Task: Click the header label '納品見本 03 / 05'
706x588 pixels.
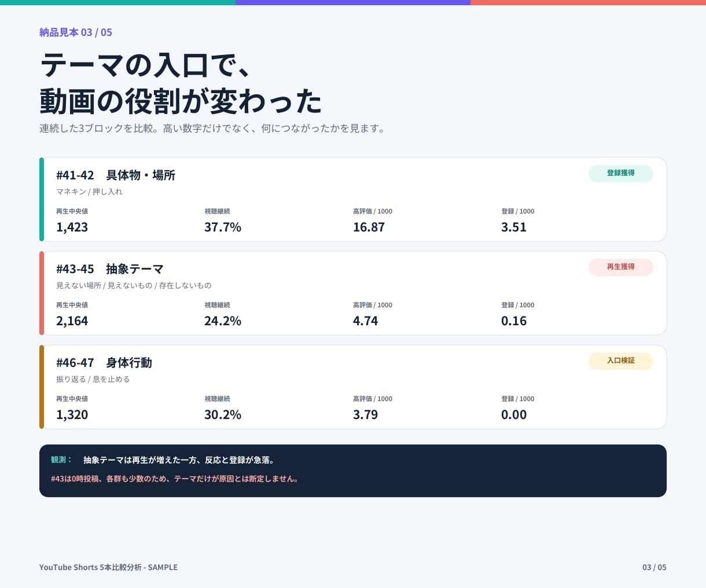Action: (x=76, y=32)
